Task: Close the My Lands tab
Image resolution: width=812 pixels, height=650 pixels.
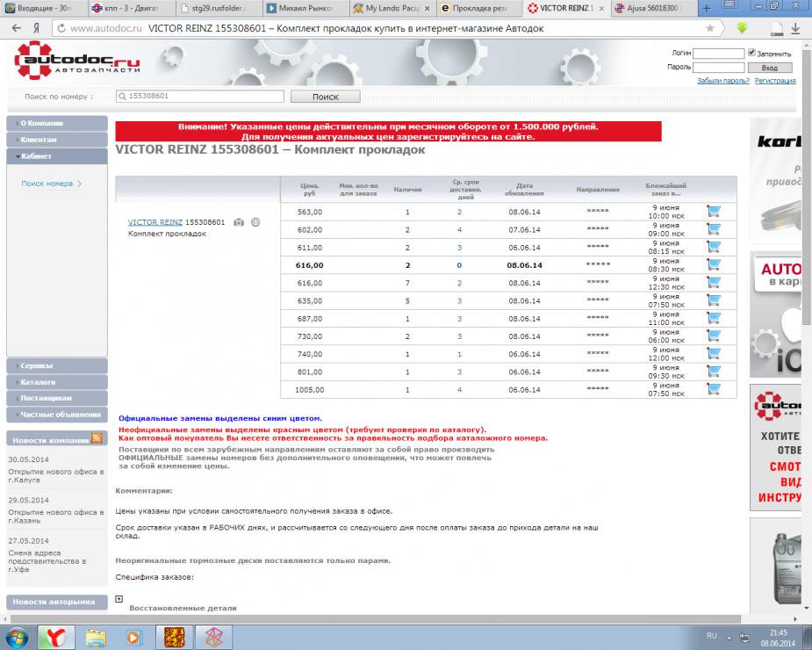Action: (x=428, y=8)
